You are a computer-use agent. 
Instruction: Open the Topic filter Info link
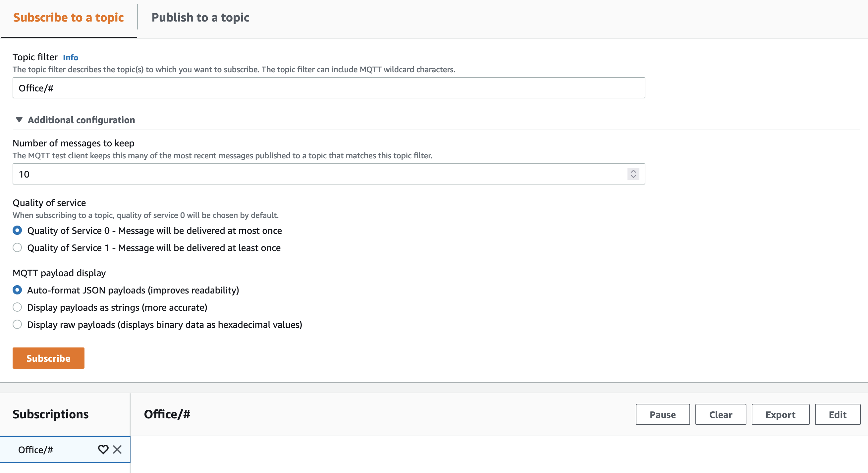(x=71, y=58)
